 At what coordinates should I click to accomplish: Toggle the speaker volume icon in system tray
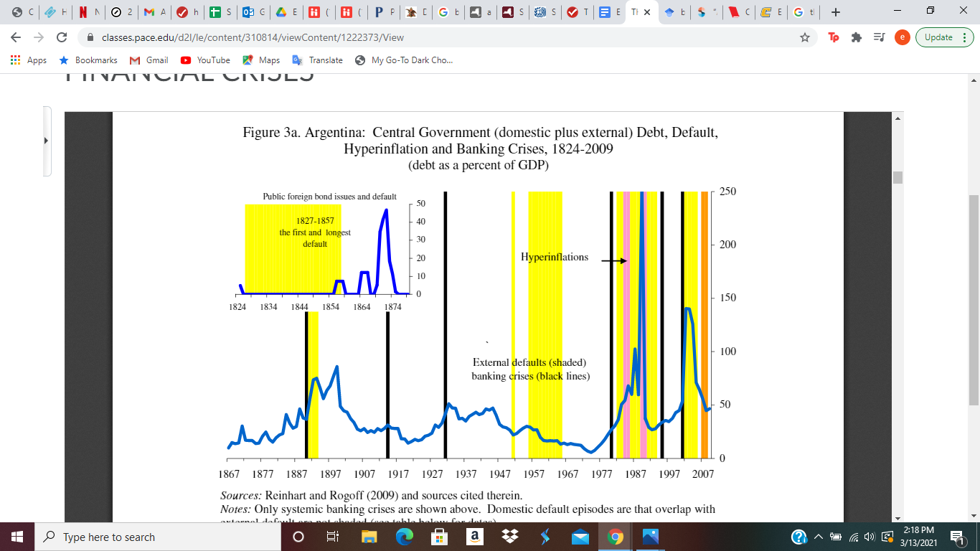coord(868,537)
